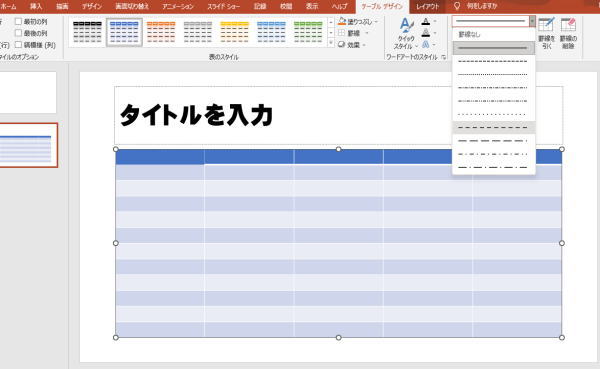
Task: Apply the light blue table style
Action: click(271, 32)
